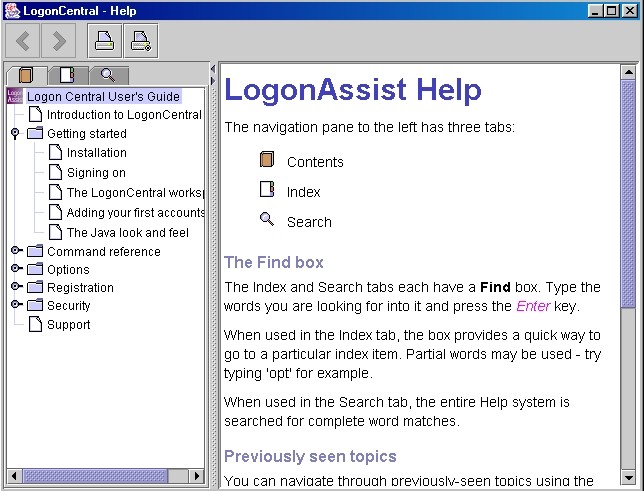Image resolution: width=644 pixels, height=491 pixels.
Task: Click the Installation page icon
Action: (55, 152)
